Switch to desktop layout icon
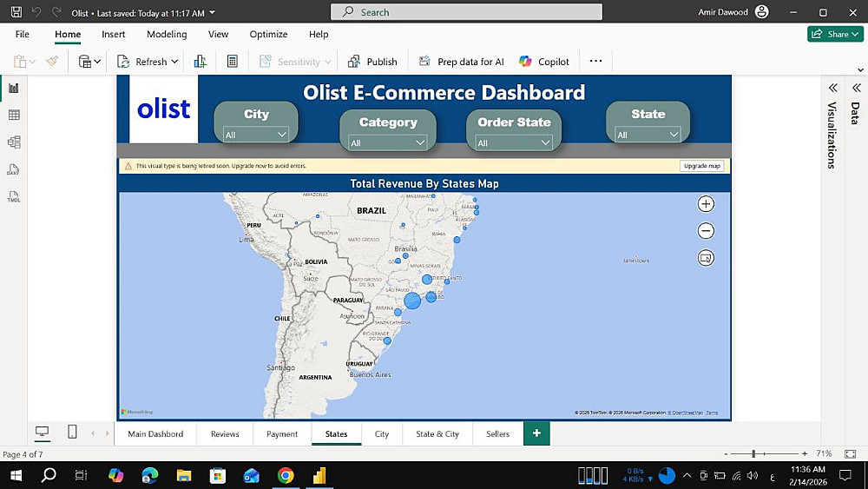The width and height of the screenshot is (868, 489). pyautogui.click(x=42, y=432)
